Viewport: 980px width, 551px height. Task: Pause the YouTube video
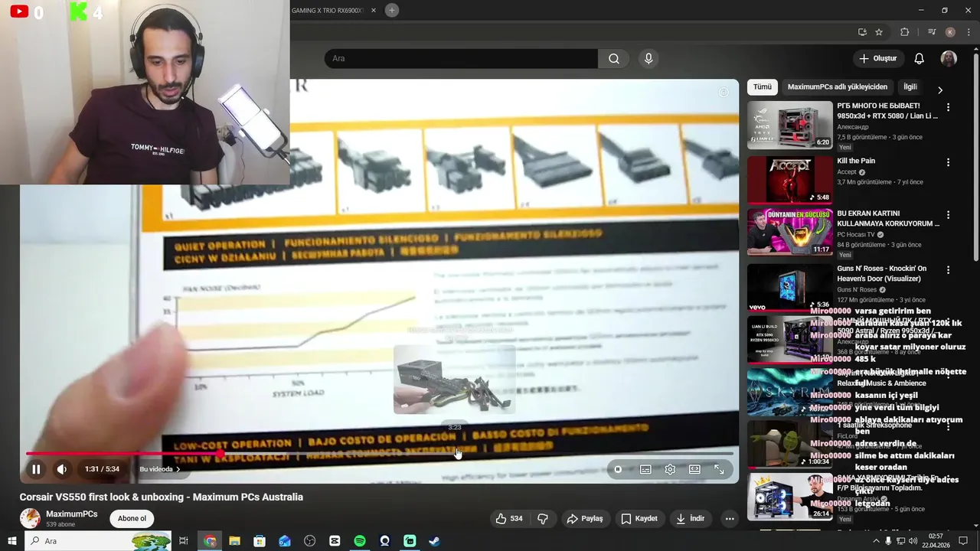point(36,469)
